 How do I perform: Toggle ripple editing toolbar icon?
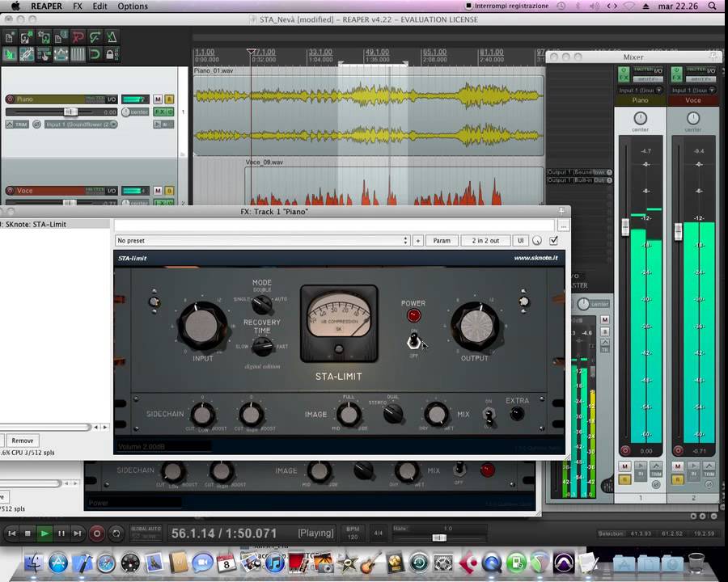point(44,54)
